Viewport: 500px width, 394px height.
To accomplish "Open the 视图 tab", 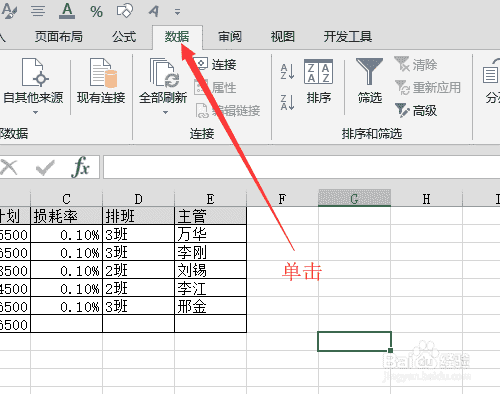I will pyautogui.click(x=282, y=37).
